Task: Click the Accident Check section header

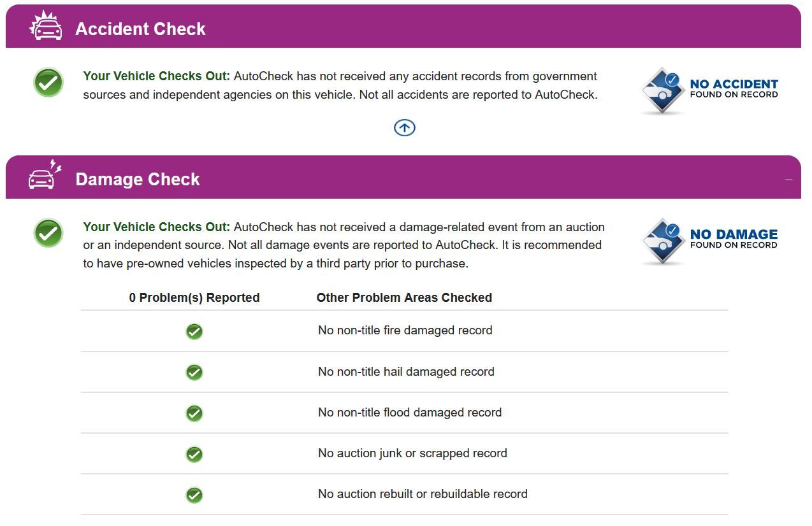Action: click(x=140, y=29)
